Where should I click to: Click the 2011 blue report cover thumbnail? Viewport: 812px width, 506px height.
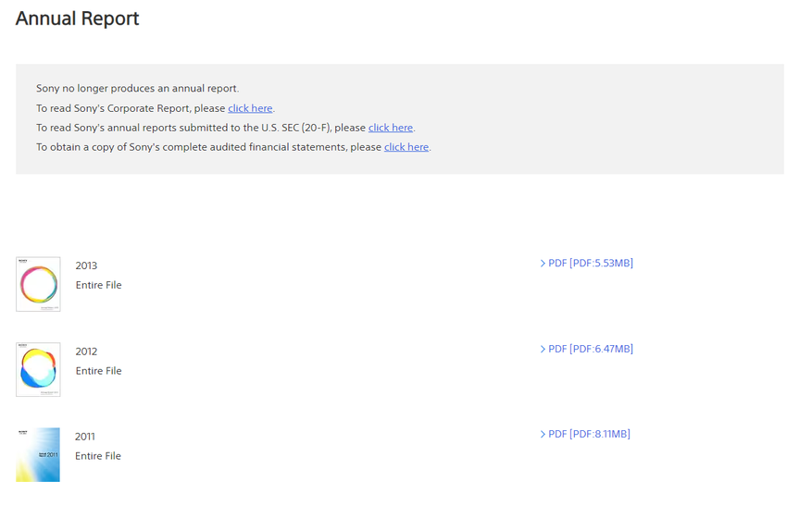point(38,454)
